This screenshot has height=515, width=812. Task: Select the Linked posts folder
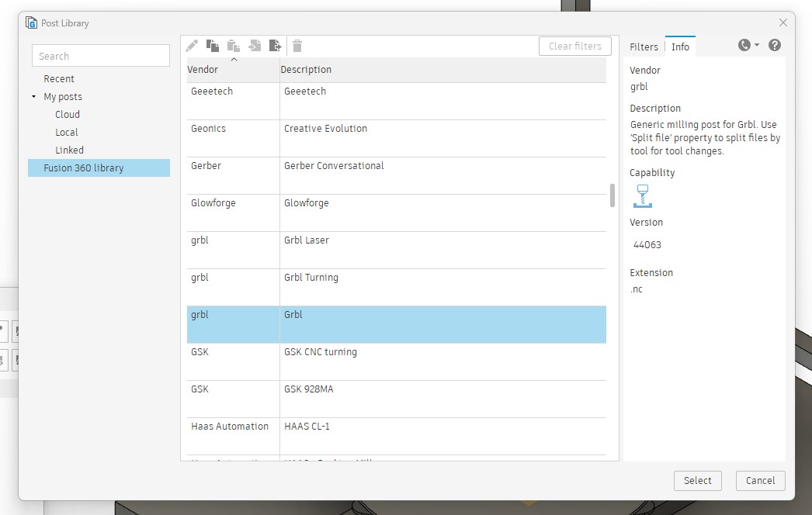(x=69, y=150)
